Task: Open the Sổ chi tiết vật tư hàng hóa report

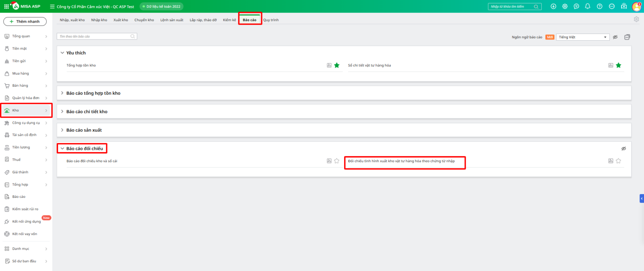Action: [369, 65]
